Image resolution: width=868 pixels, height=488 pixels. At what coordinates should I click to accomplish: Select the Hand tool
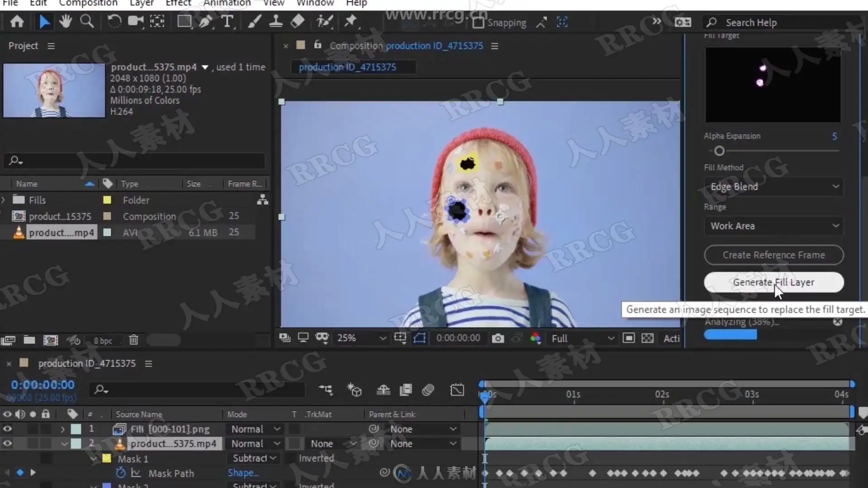pyautogui.click(x=66, y=21)
